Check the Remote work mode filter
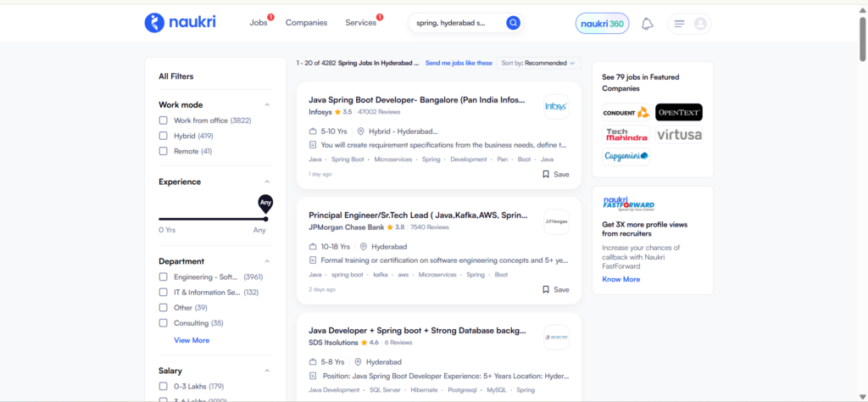This screenshot has height=402, width=868. 164,151
